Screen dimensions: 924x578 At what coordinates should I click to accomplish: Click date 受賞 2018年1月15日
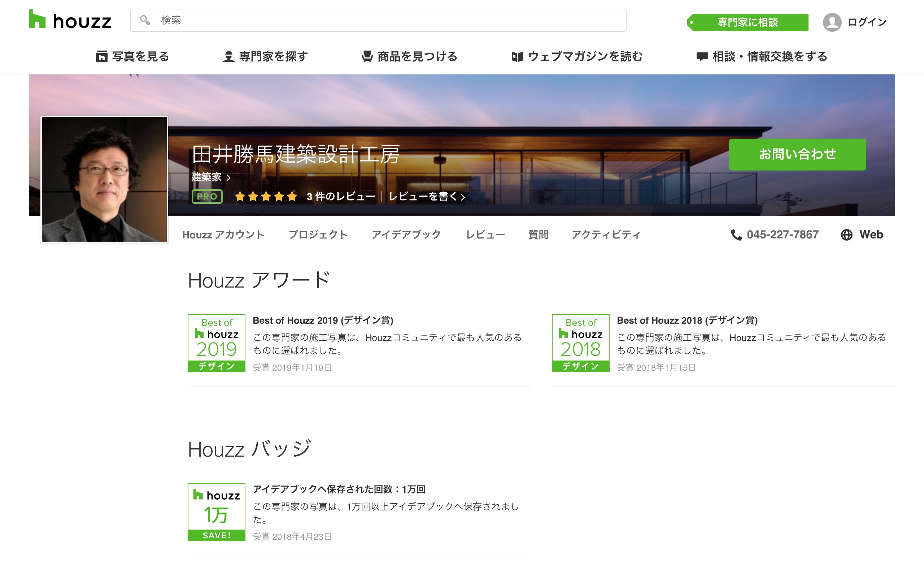pos(656,368)
